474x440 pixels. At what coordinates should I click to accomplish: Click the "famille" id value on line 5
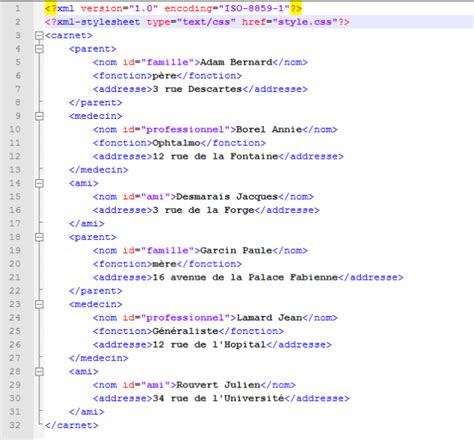(167, 62)
